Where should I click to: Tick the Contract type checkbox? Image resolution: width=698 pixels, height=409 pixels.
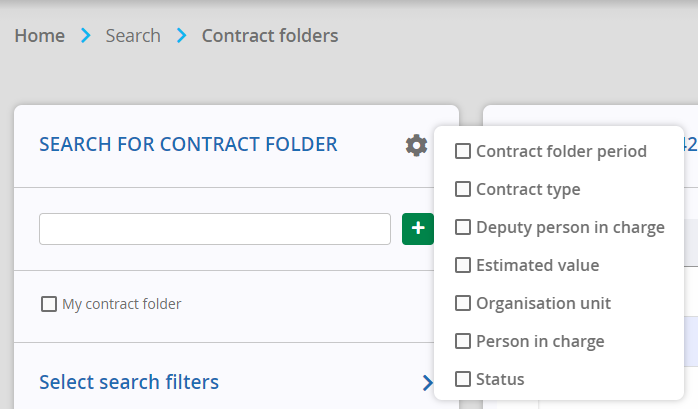463,189
